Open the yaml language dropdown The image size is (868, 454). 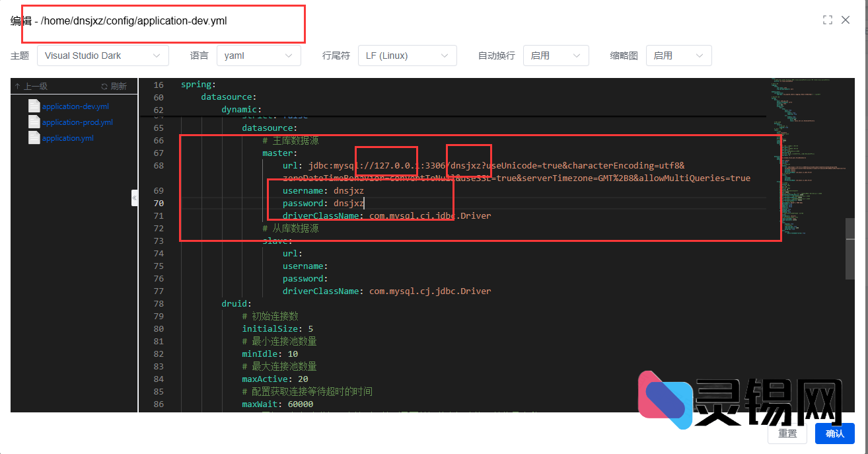pyautogui.click(x=258, y=56)
